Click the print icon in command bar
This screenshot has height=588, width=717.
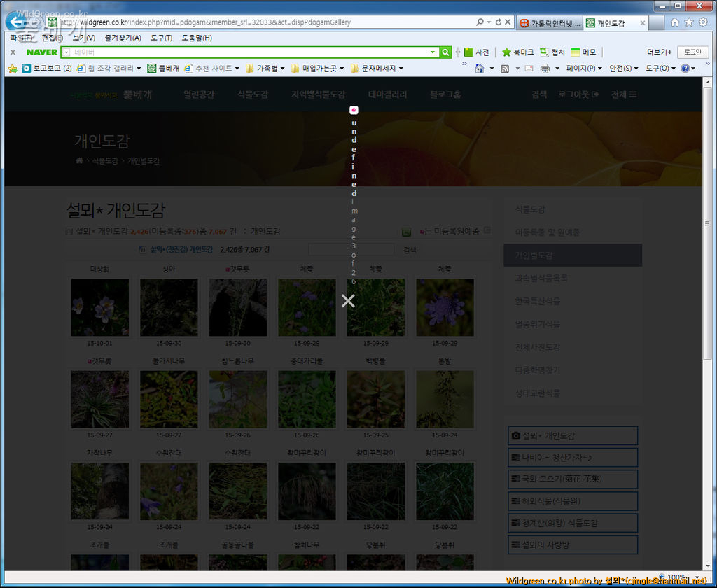[543, 69]
